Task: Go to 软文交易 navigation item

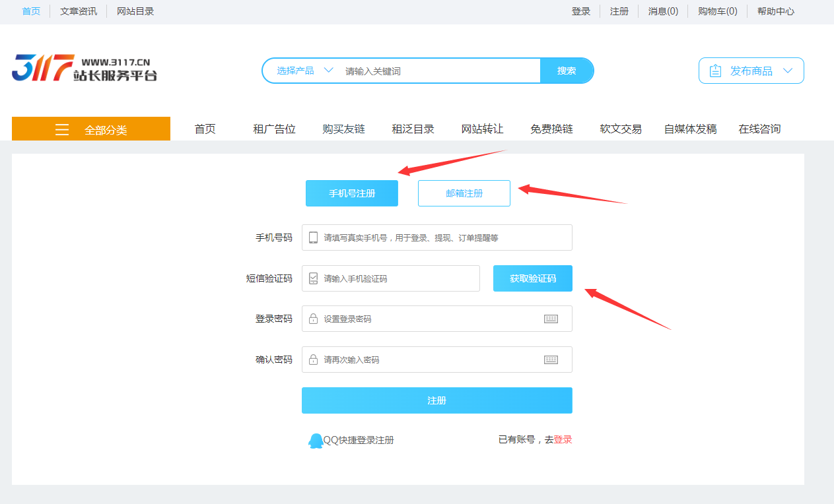Action: [620, 129]
